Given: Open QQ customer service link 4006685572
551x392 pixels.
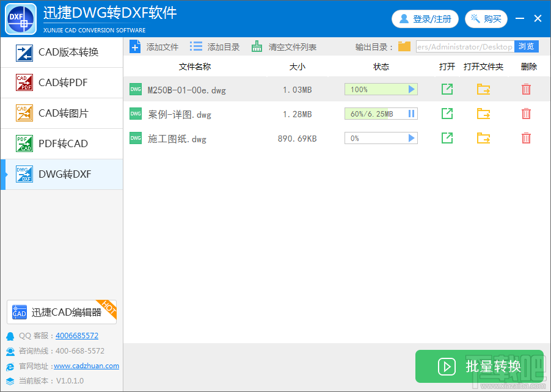Looking at the screenshot, I should click(77, 336).
